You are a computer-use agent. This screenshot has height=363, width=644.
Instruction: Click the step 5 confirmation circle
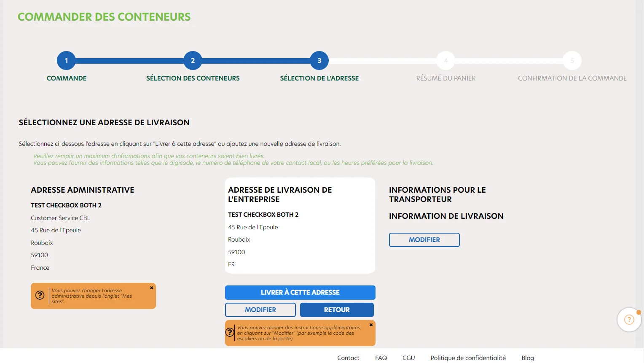click(x=572, y=61)
